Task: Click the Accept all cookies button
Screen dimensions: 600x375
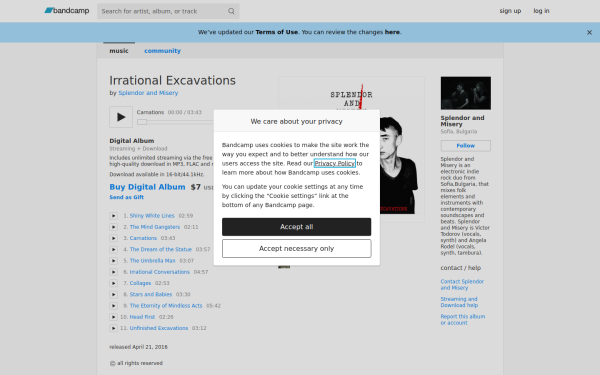Action: point(297,227)
